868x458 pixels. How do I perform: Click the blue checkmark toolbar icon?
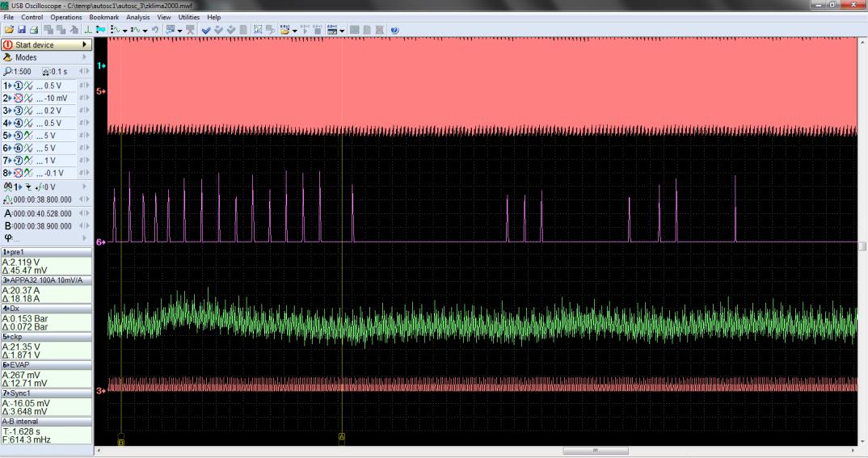pyautogui.click(x=205, y=29)
